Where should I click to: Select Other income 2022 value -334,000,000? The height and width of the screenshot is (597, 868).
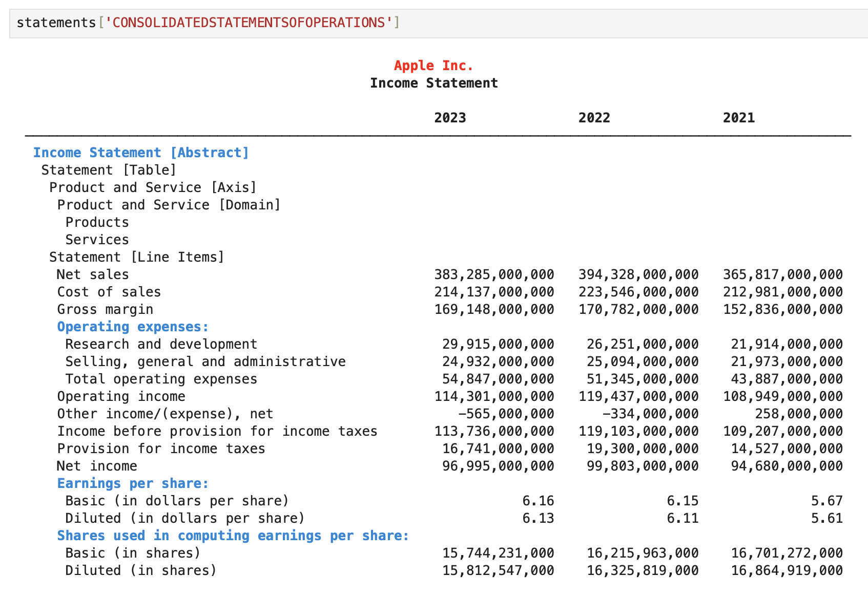click(651, 414)
